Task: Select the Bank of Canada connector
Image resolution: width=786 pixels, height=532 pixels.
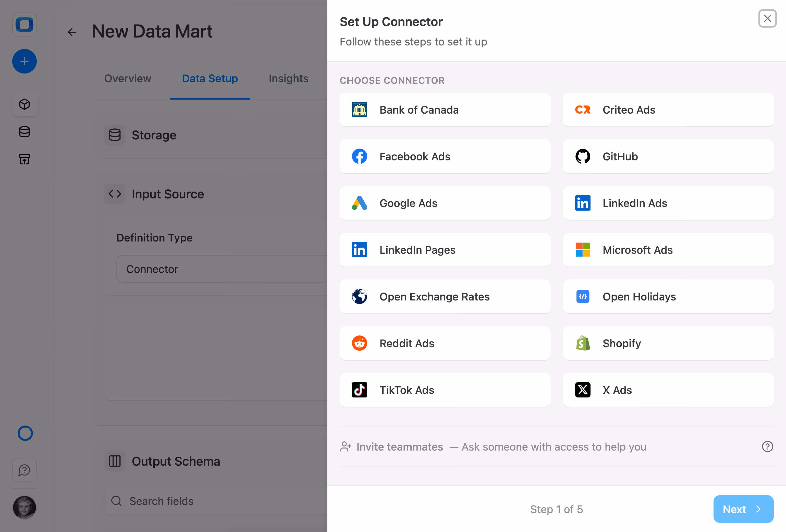Action: [x=445, y=110]
